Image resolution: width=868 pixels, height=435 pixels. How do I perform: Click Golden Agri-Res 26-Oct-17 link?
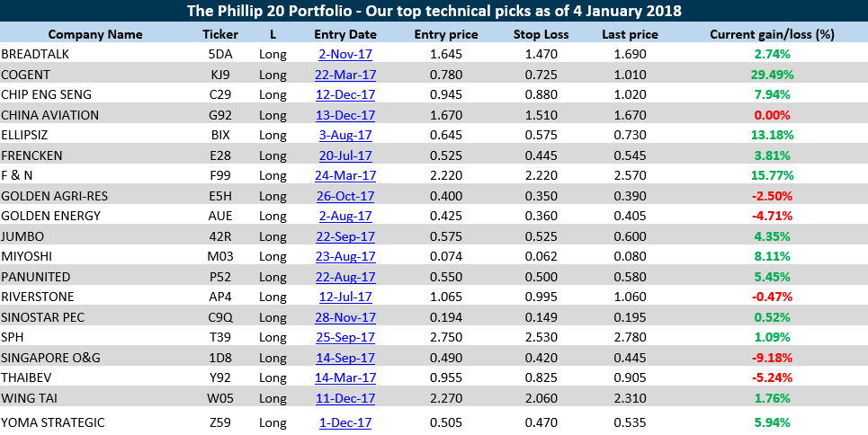pos(345,196)
